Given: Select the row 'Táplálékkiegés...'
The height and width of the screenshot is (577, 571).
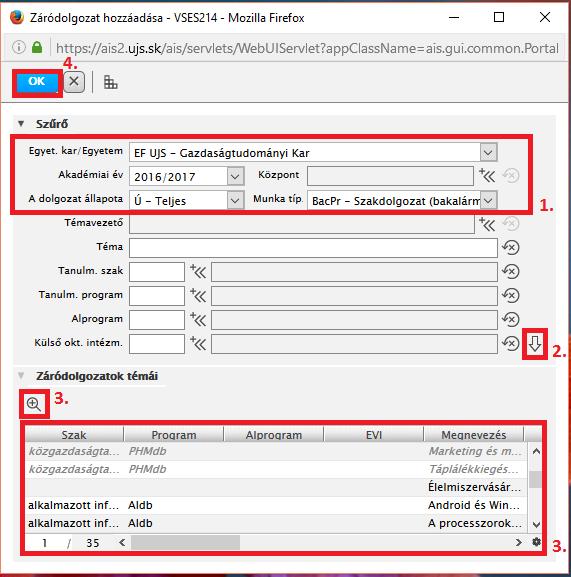Looking at the screenshot, I should click(x=276, y=469).
